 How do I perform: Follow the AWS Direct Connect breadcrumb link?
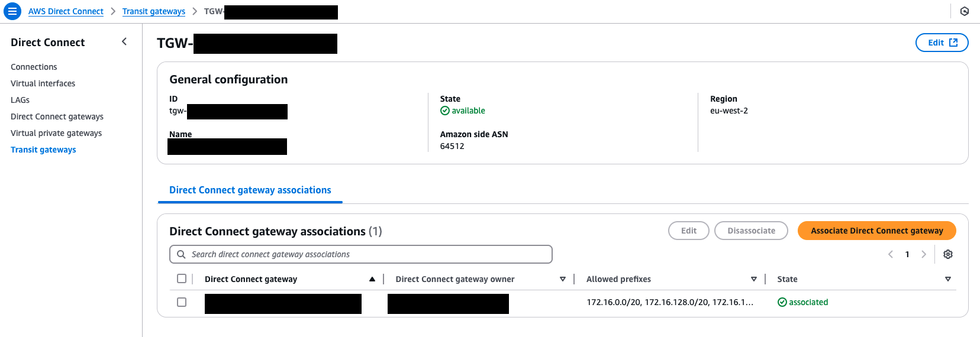[x=66, y=11]
